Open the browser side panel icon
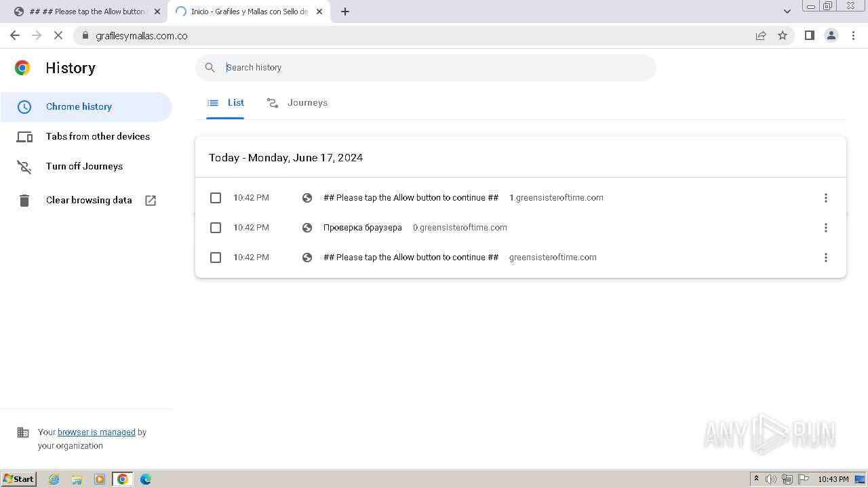Screen dimensions: 868x488 (809, 35)
